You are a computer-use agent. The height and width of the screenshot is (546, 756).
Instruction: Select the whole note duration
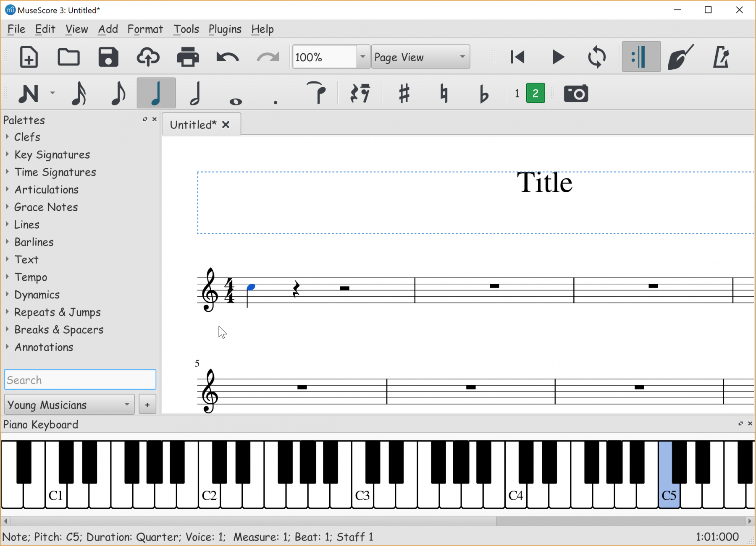pos(236,101)
